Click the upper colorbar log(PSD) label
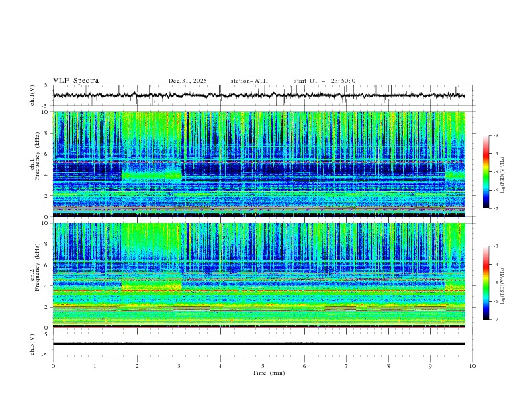This screenshot has height=411, width=532. 503,175
